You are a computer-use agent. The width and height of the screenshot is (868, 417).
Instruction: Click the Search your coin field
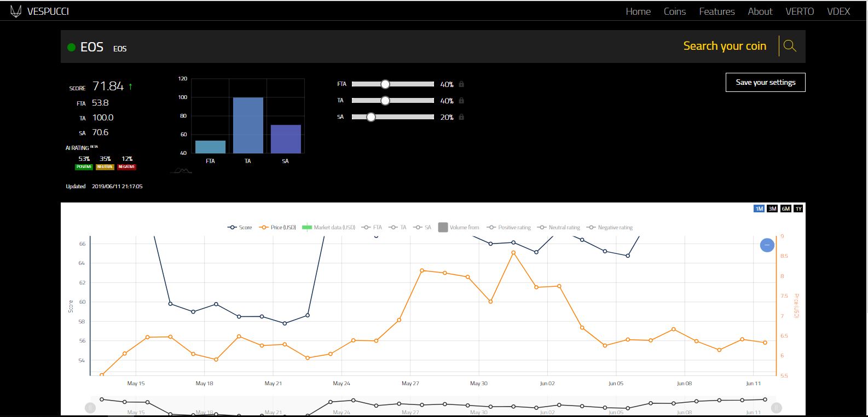point(725,46)
